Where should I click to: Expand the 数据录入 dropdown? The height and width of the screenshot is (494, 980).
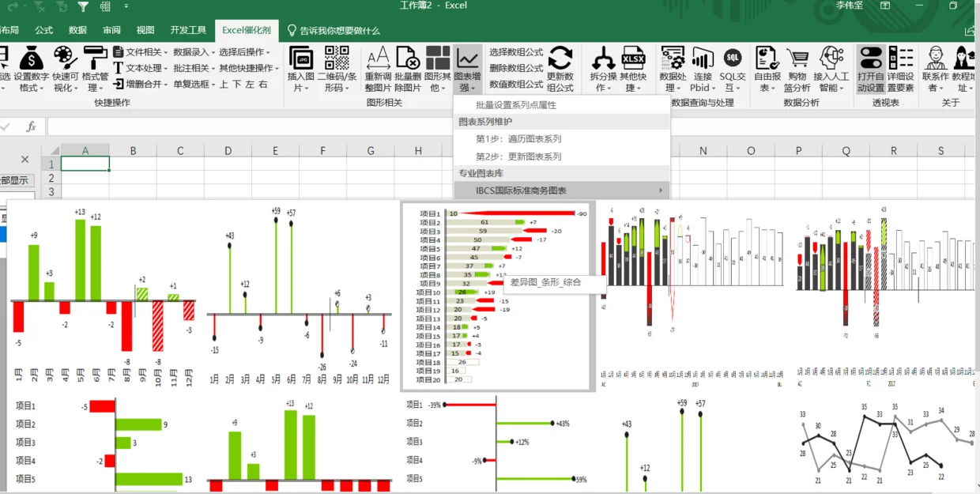(194, 52)
